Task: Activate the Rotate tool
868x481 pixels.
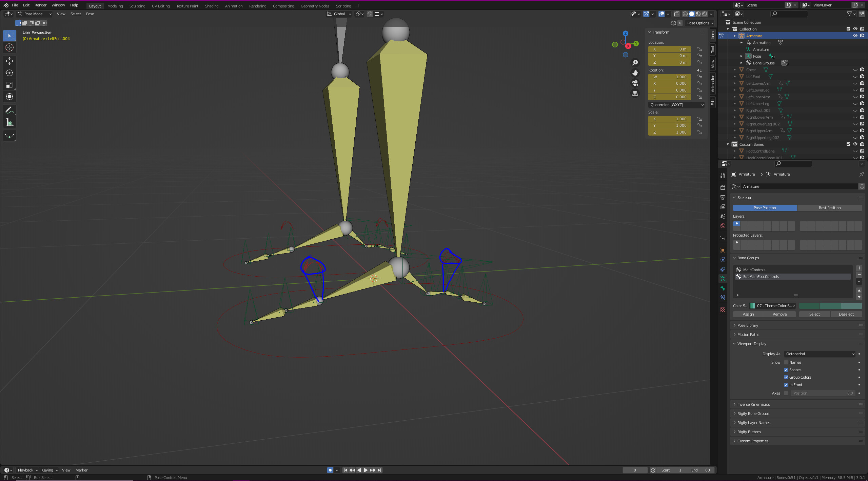Action: [x=9, y=73]
